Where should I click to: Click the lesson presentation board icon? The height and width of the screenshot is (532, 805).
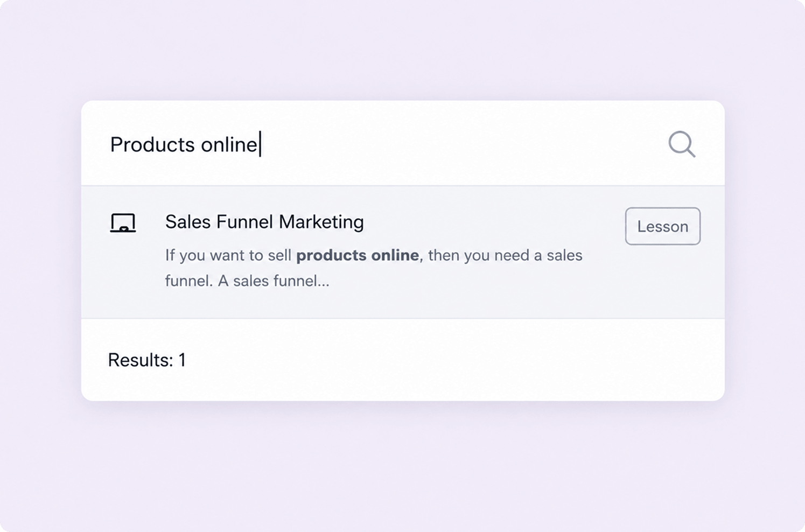click(123, 223)
